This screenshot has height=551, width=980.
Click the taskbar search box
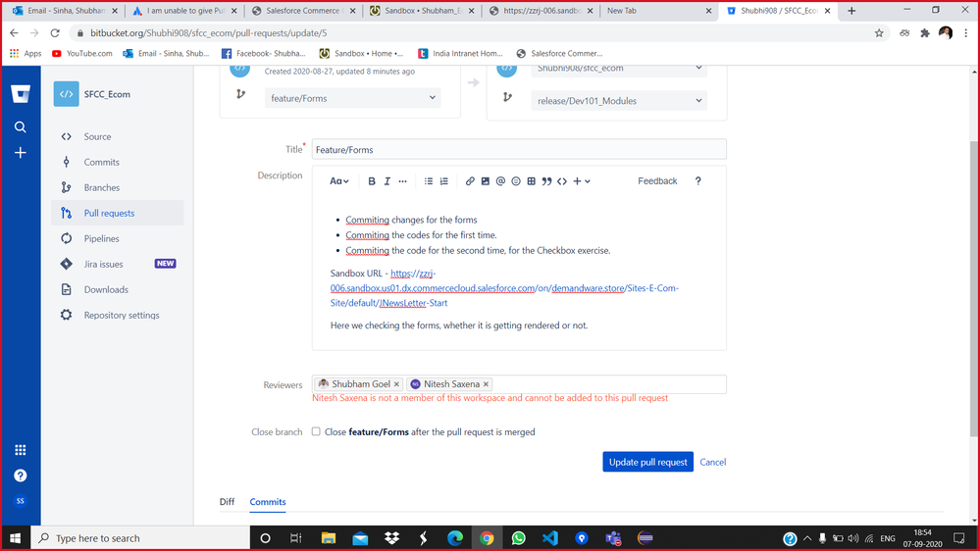[140, 538]
